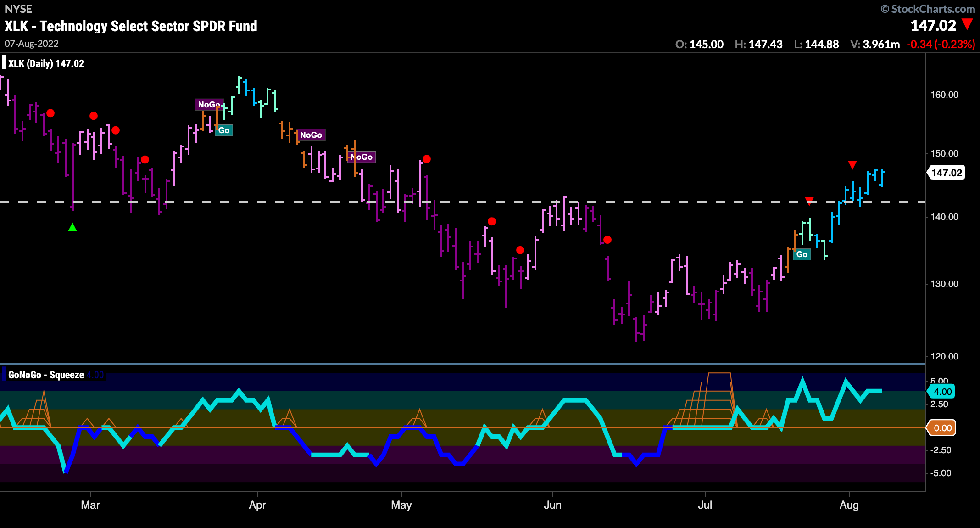This screenshot has width=980, height=528.
Task: Click the XLK (Daily) 147.02 legend
Action: tap(46, 64)
